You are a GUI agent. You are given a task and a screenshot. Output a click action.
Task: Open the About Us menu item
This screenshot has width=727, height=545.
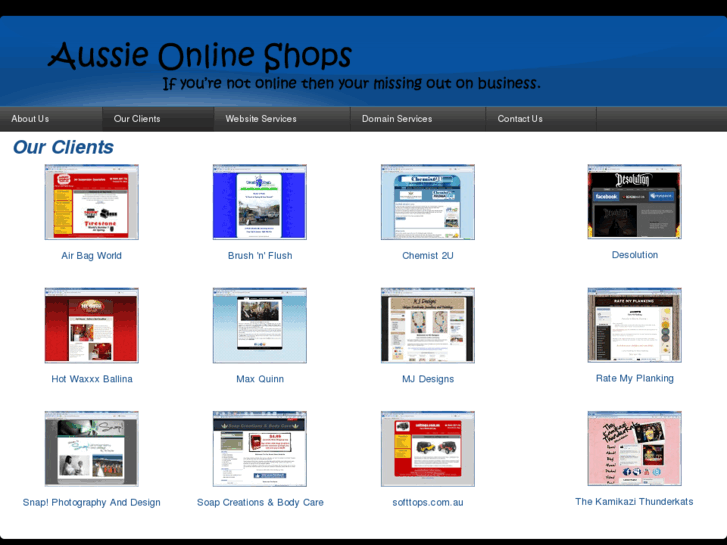(51, 119)
